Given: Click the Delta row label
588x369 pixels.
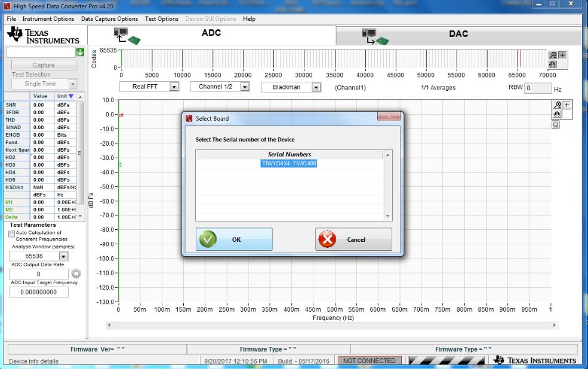Looking at the screenshot, I should tap(11, 217).
